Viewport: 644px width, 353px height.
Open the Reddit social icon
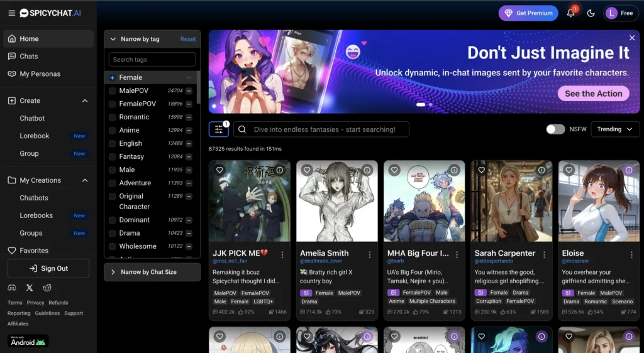point(47,288)
